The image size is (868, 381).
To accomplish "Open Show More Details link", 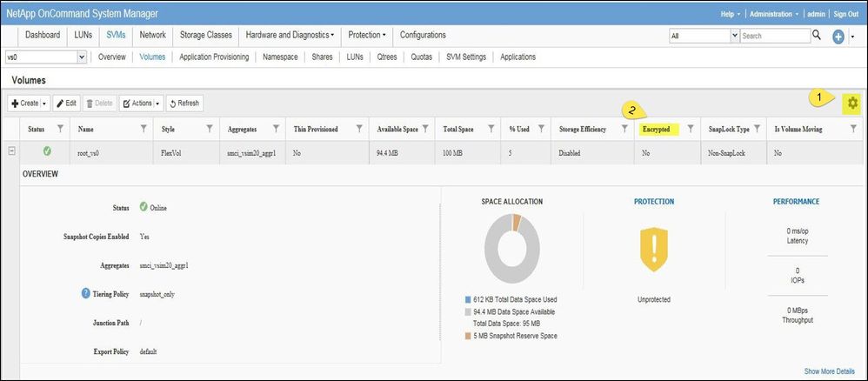I will pos(829,371).
